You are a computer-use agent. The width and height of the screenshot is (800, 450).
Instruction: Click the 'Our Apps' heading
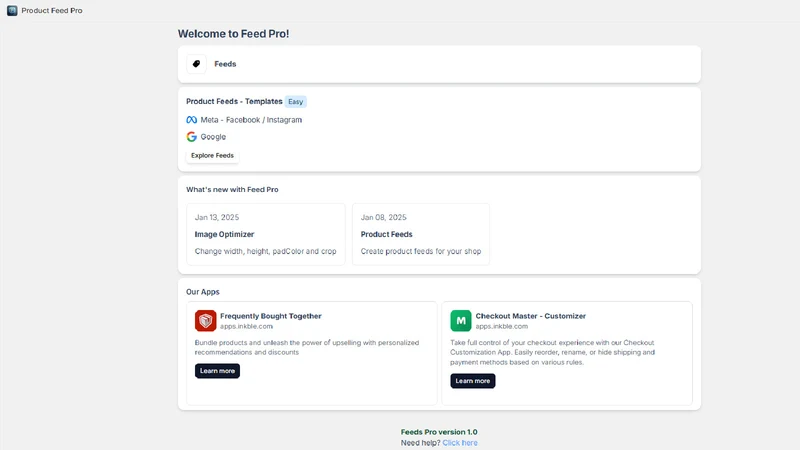[203, 292]
